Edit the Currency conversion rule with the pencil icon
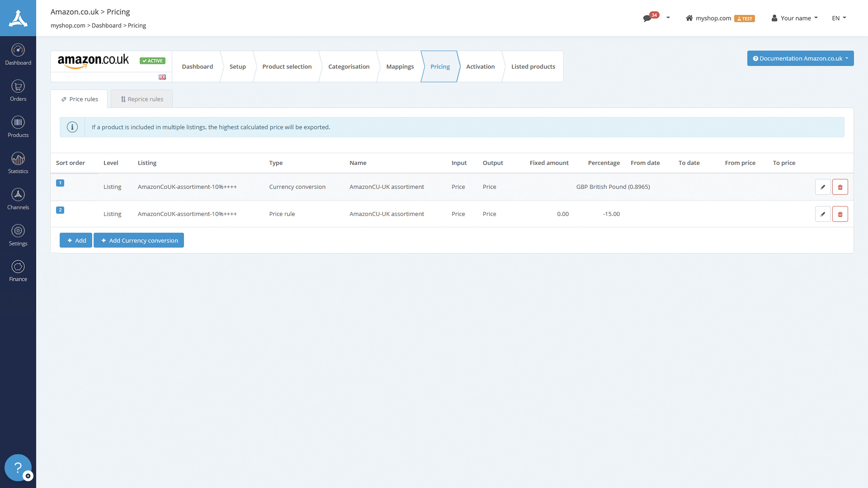 click(x=822, y=187)
